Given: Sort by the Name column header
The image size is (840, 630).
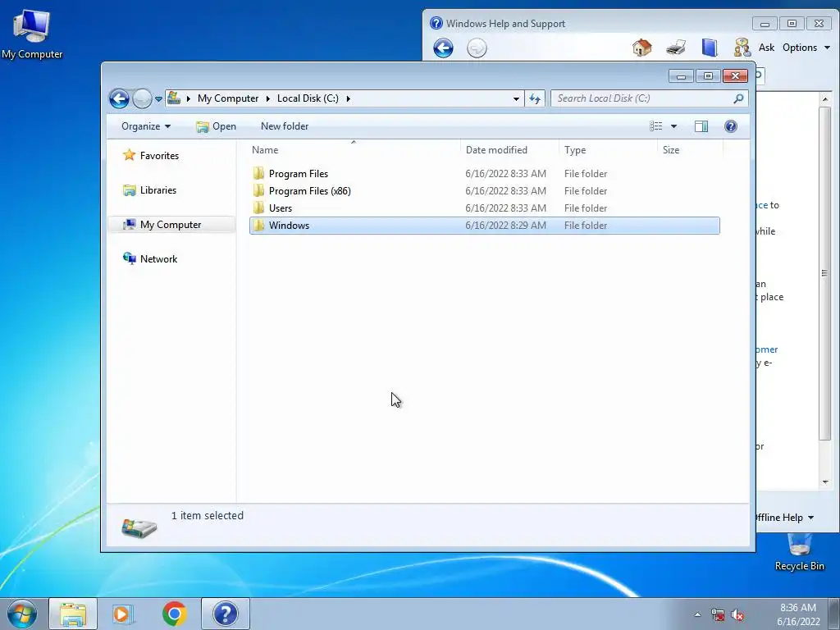Looking at the screenshot, I should pyautogui.click(x=354, y=150).
